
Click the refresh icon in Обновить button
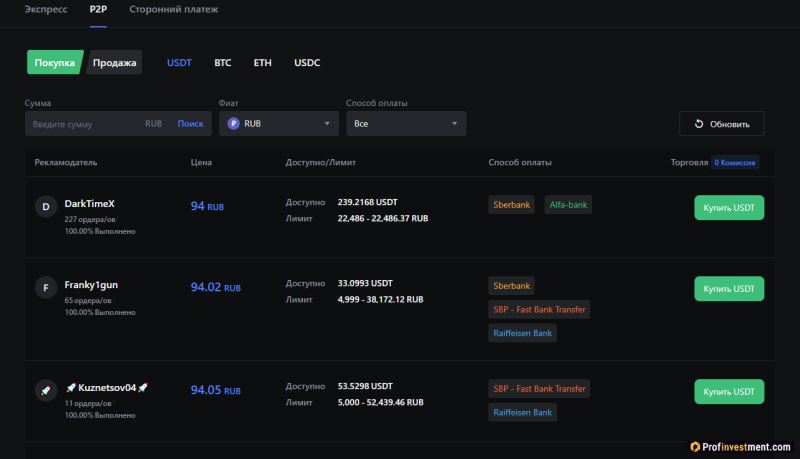(x=698, y=124)
